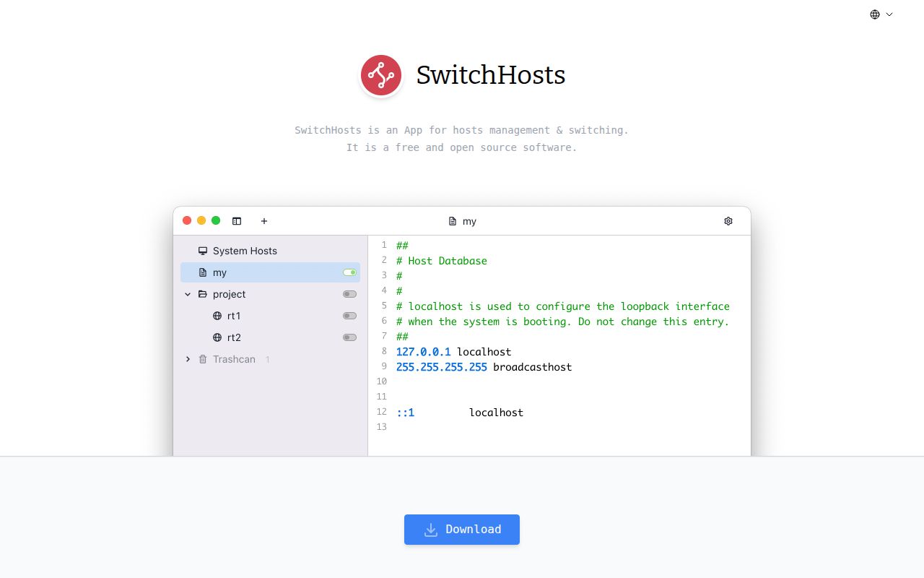Open the Trashcan entry
924x578 pixels.
tap(270, 359)
